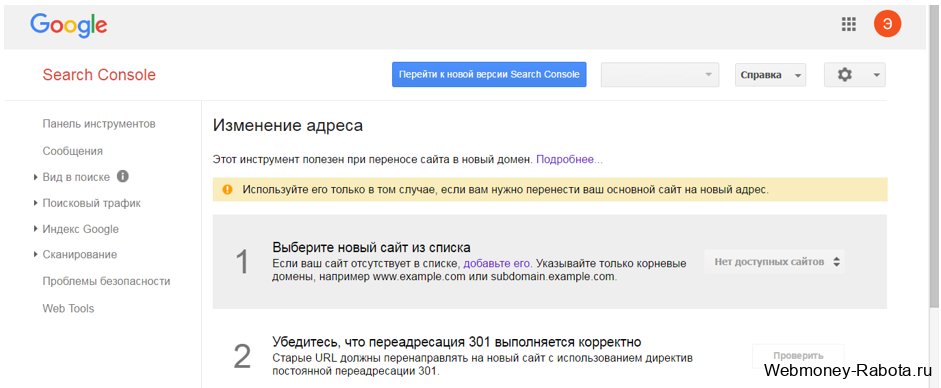Open Панель инструментов in the sidebar
Viewport: 941px width, 388px height.
point(99,124)
